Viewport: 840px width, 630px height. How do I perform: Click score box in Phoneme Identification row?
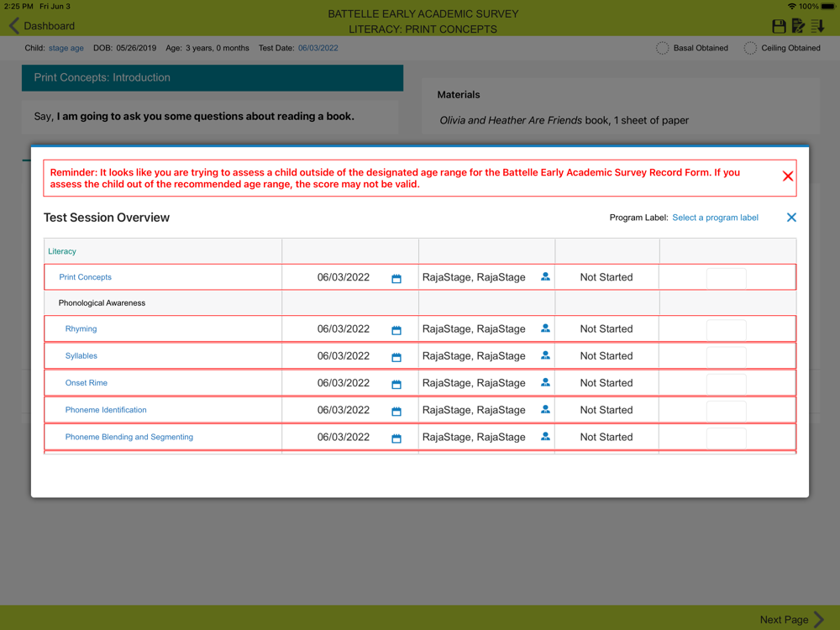click(726, 411)
